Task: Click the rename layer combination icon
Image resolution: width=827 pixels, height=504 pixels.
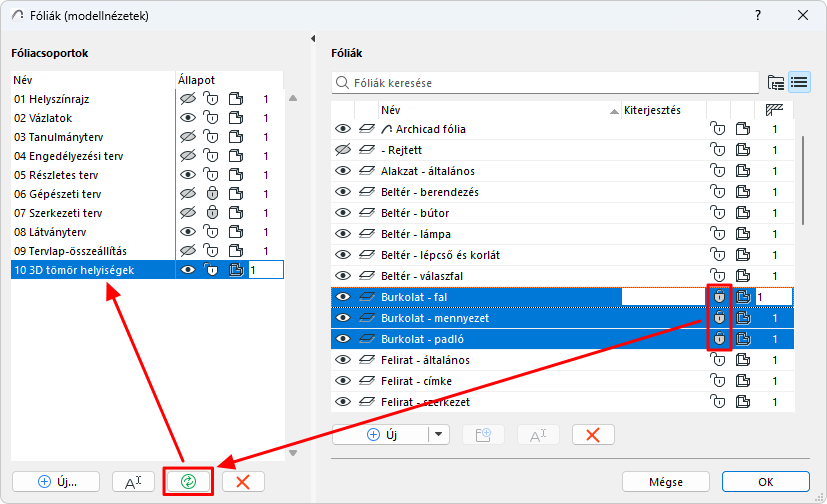Action: click(133, 481)
